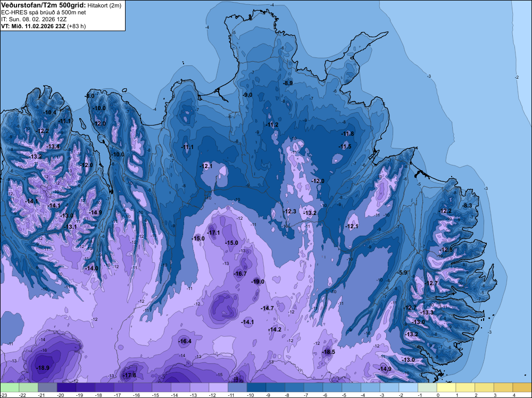Click the -14.7 temperature value
The image size is (532, 398).
click(268, 308)
